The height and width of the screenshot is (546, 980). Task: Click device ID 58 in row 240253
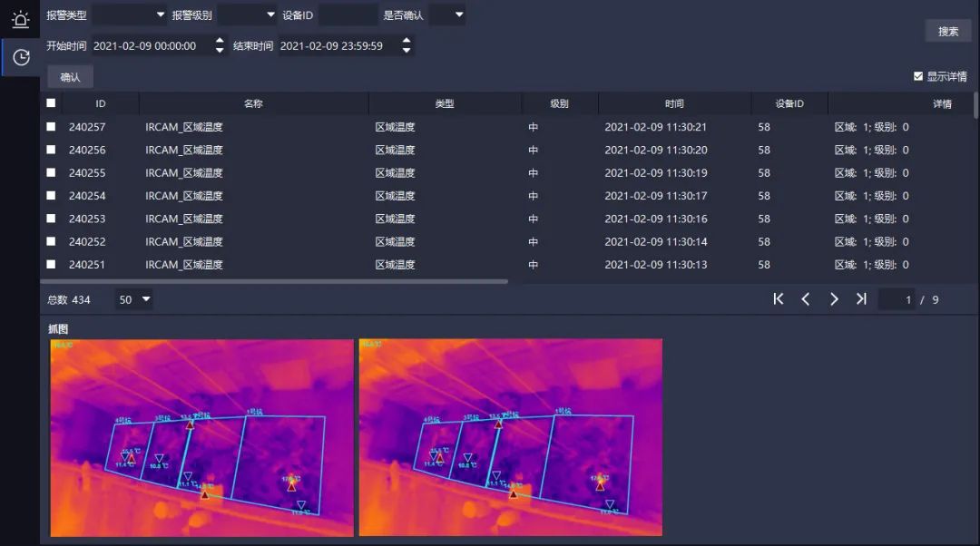pos(764,219)
